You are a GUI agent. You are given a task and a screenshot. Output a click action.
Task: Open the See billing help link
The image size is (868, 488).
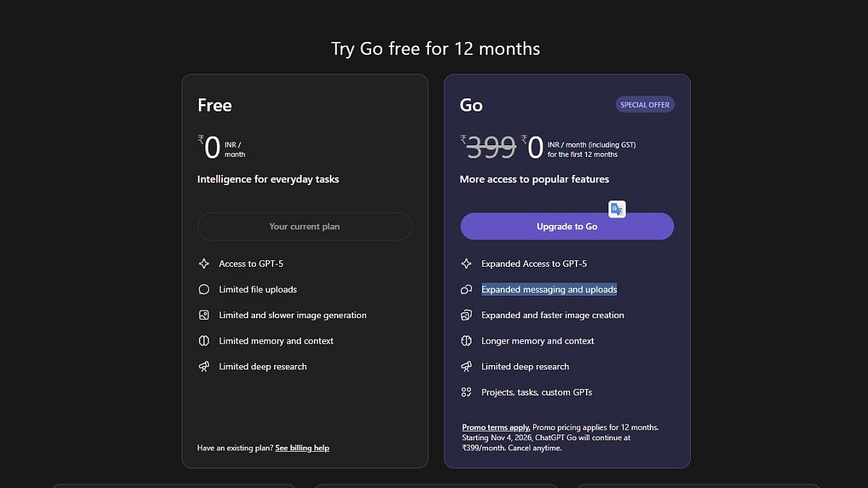(302, 448)
